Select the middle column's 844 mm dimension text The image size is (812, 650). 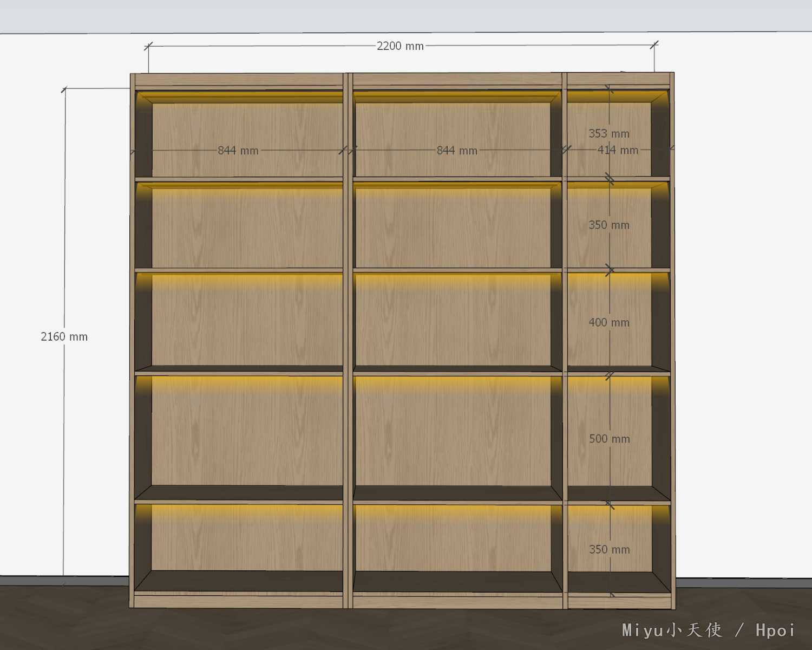point(457,151)
